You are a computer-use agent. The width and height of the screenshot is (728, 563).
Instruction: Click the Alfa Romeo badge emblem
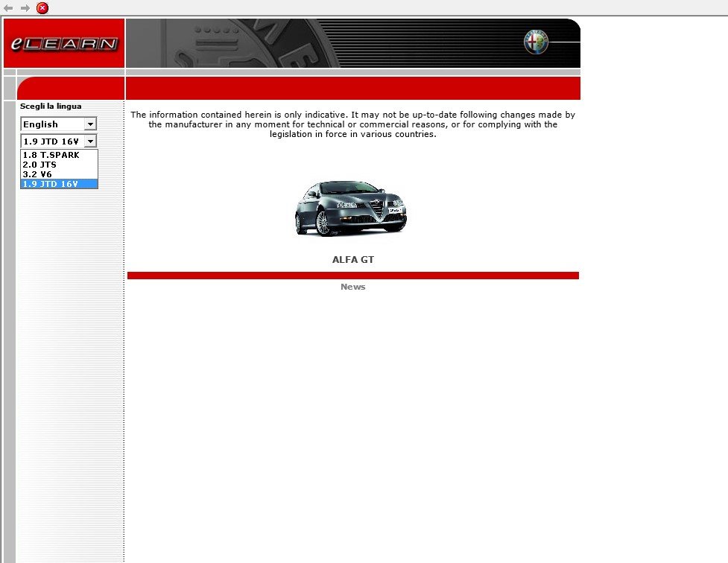(536, 42)
